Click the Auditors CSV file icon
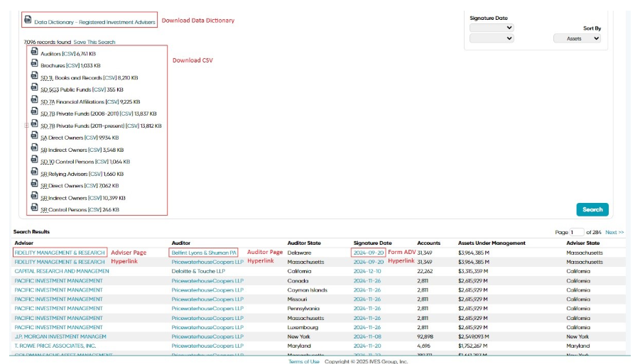Viewport: 640px width, 364px height. click(x=34, y=51)
